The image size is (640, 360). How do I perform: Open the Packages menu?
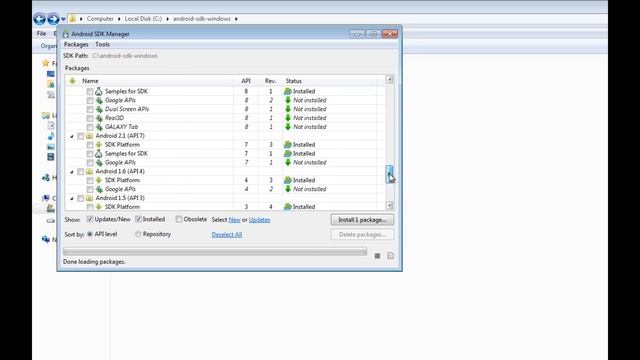pos(76,44)
